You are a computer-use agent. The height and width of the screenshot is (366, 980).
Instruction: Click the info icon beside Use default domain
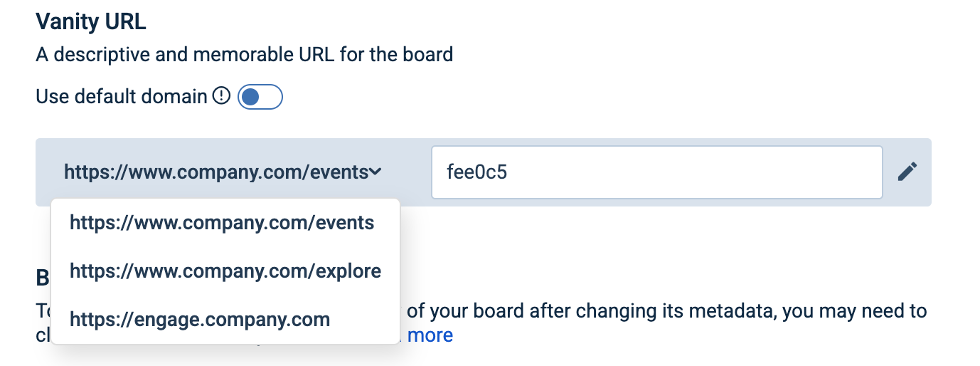(222, 96)
